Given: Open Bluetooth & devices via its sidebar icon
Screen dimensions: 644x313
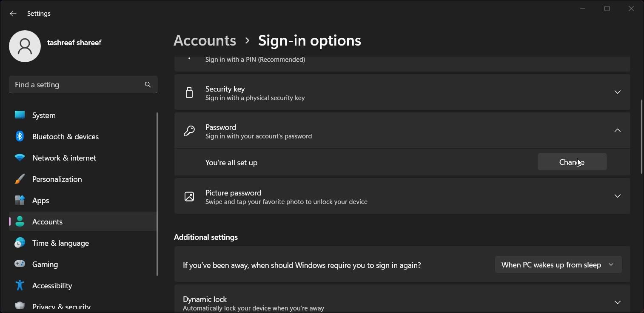Looking at the screenshot, I should 20,136.
